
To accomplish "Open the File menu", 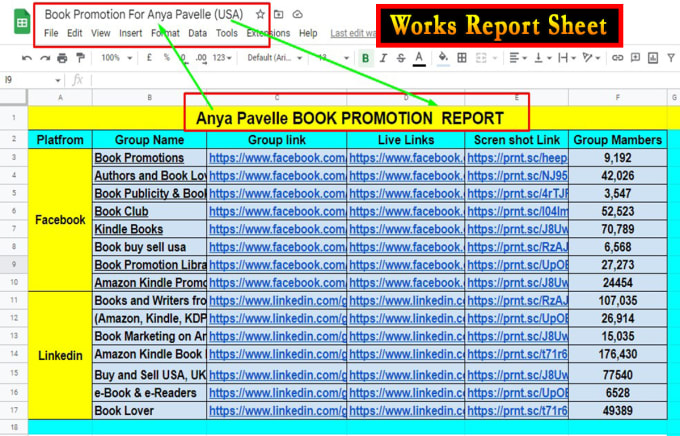I will click(51, 33).
